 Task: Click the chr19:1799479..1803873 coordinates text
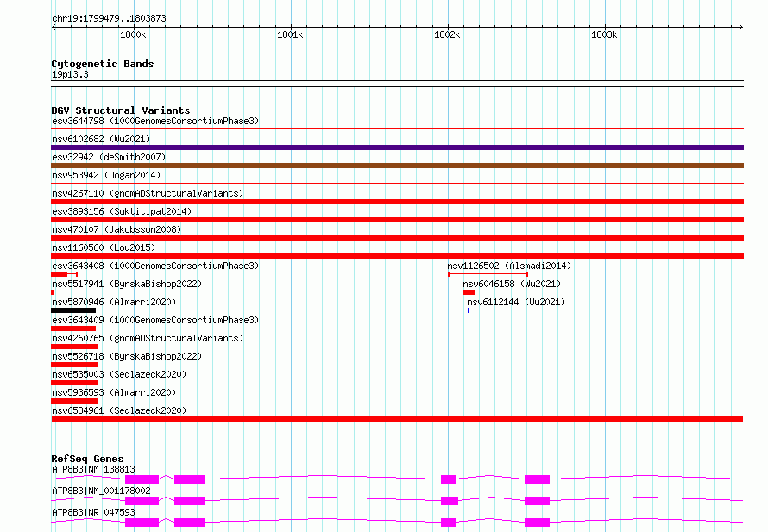pos(109,18)
